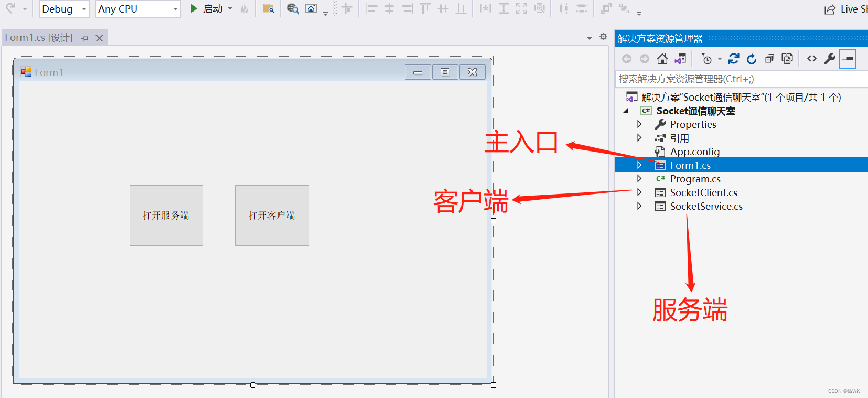Click the right-middle resize handle of Form1
The width and height of the screenshot is (868, 398).
pyautogui.click(x=494, y=221)
